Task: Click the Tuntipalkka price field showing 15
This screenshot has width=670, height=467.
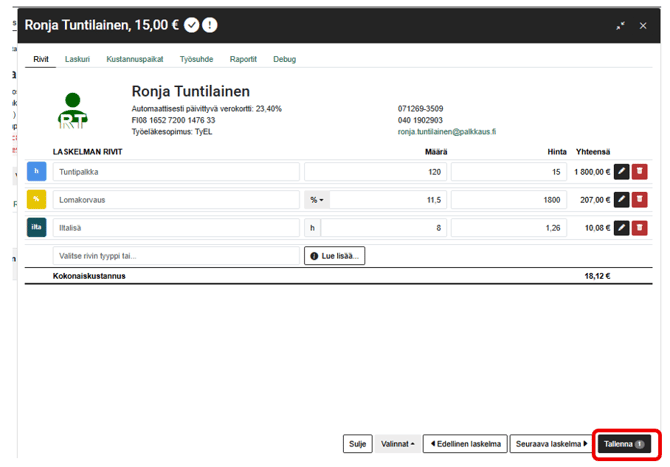Action: (509, 171)
